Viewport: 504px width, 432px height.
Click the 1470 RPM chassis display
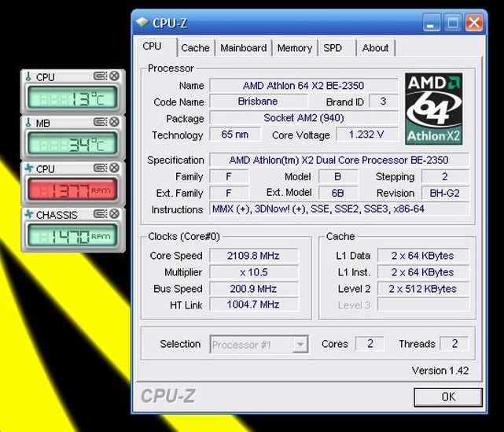pyautogui.click(x=72, y=235)
